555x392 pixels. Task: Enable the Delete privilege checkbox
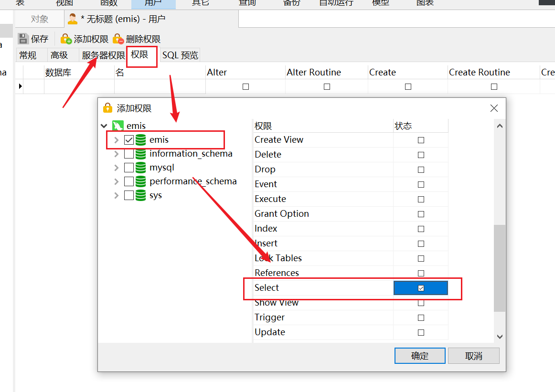tap(421, 155)
